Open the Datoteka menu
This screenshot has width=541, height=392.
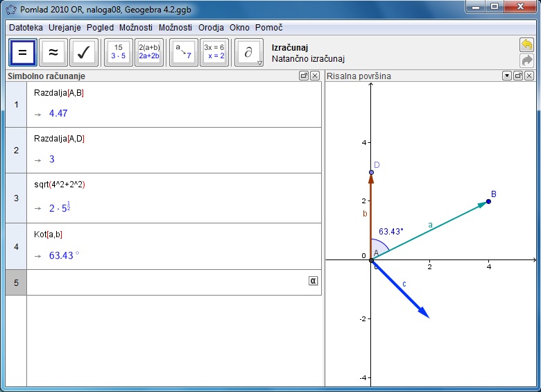[26, 27]
